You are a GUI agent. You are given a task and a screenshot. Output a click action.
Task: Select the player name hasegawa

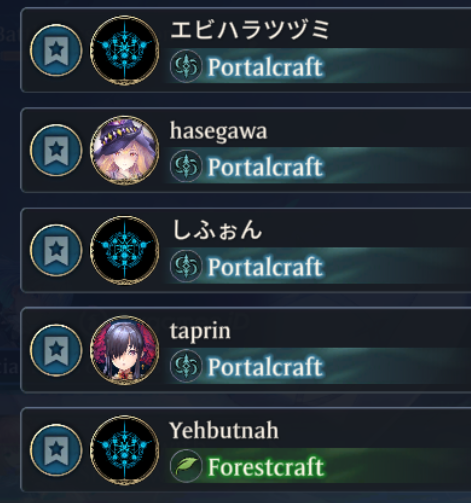[218, 132]
